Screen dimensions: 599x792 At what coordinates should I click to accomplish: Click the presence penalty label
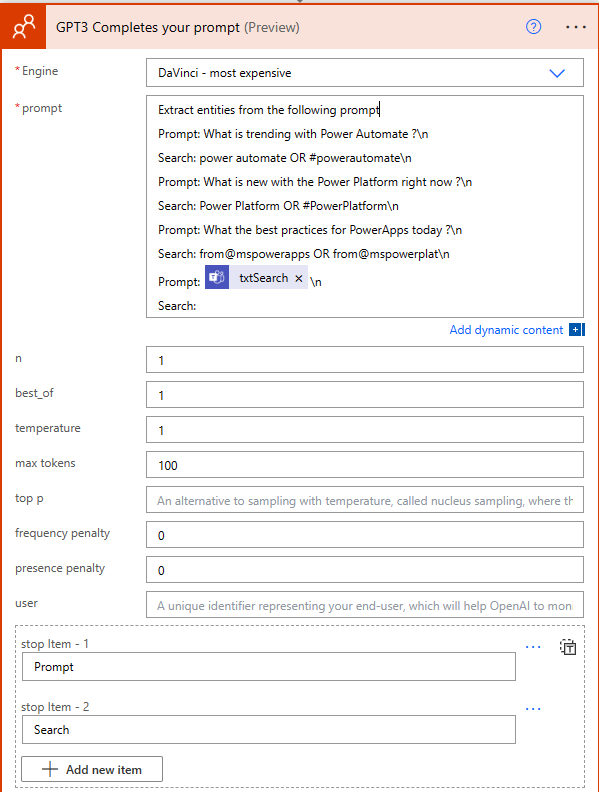[x=60, y=568]
